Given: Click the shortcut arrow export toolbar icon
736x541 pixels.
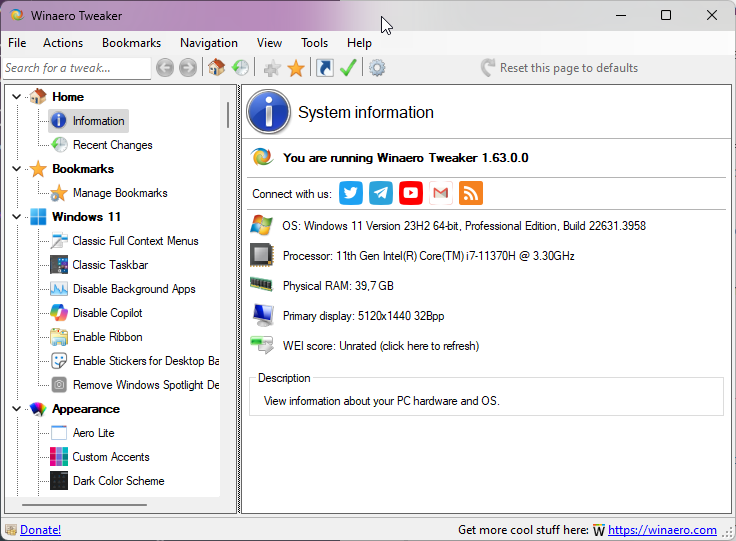Looking at the screenshot, I should (325, 68).
